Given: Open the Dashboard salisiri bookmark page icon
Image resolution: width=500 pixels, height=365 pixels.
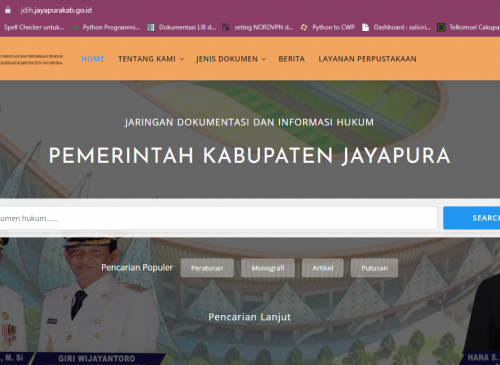Looking at the screenshot, I should point(365,27).
